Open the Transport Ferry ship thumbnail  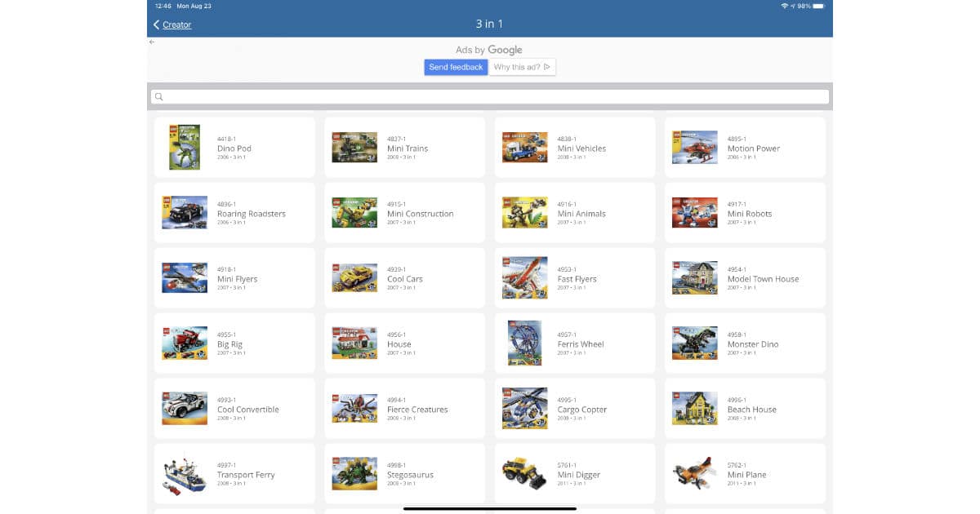coord(185,473)
